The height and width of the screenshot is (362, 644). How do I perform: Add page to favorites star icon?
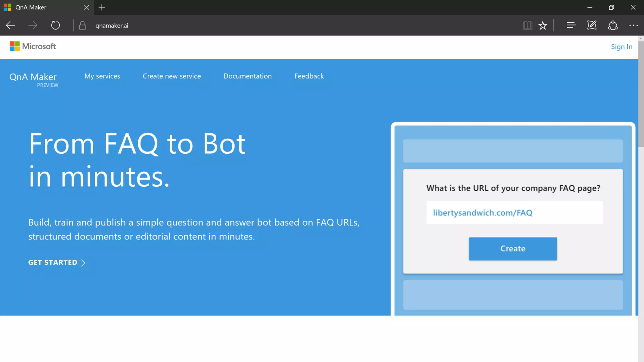click(x=543, y=25)
